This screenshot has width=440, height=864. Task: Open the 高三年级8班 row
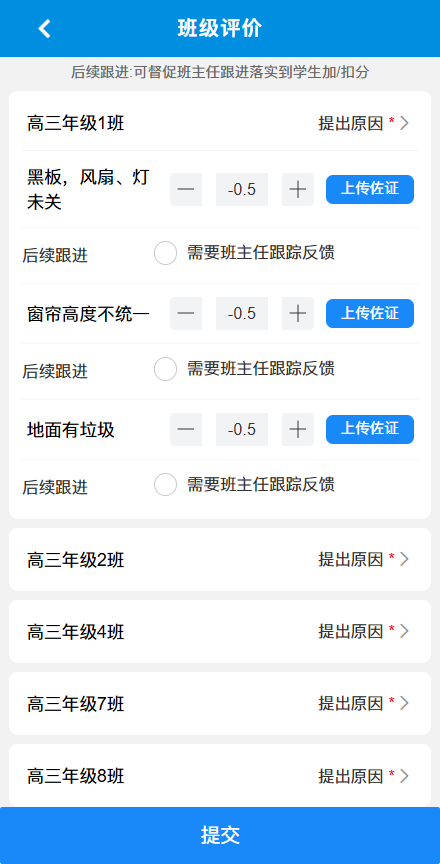coord(220,776)
